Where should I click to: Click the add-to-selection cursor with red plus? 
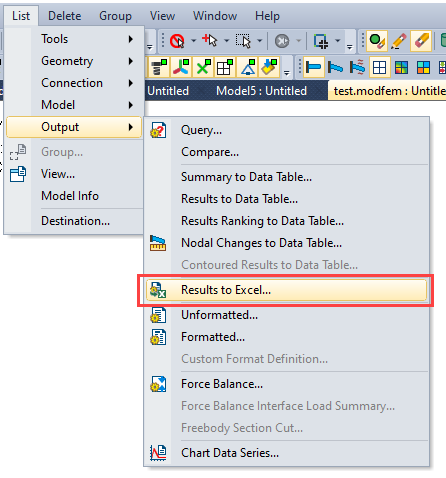(x=210, y=41)
